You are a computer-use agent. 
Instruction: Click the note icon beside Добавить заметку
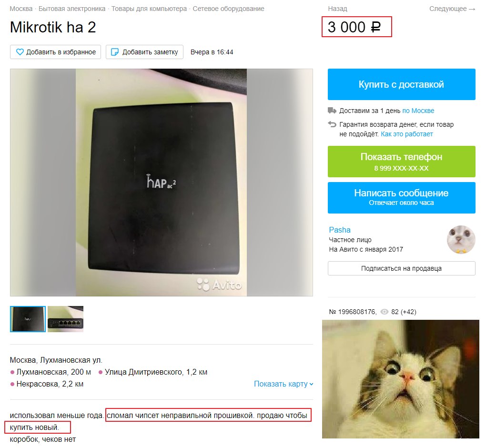(x=115, y=52)
